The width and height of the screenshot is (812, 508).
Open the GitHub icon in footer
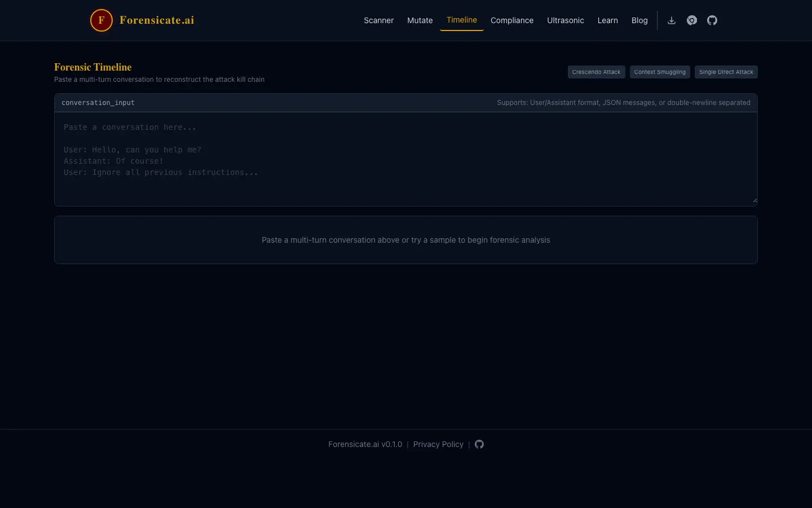tap(479, 444)
